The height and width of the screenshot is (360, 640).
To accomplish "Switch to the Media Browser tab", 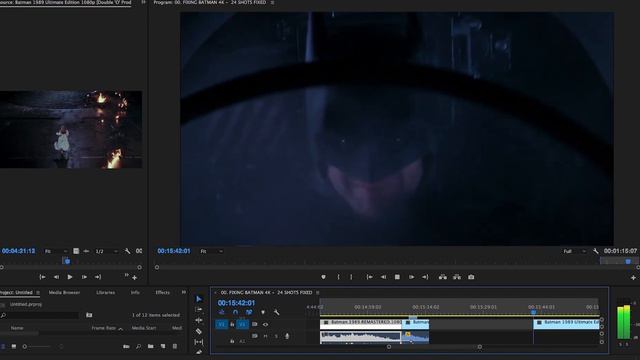I will (x=64, y=293).
